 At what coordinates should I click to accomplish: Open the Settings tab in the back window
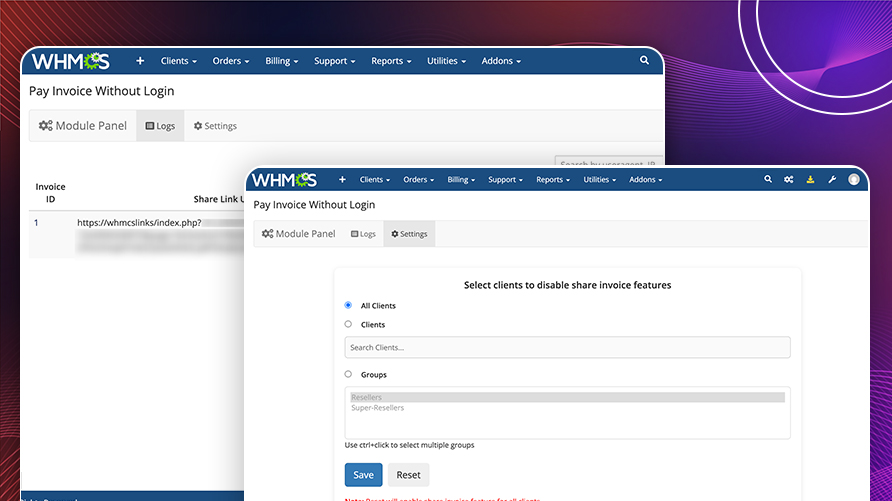(215, 126)
